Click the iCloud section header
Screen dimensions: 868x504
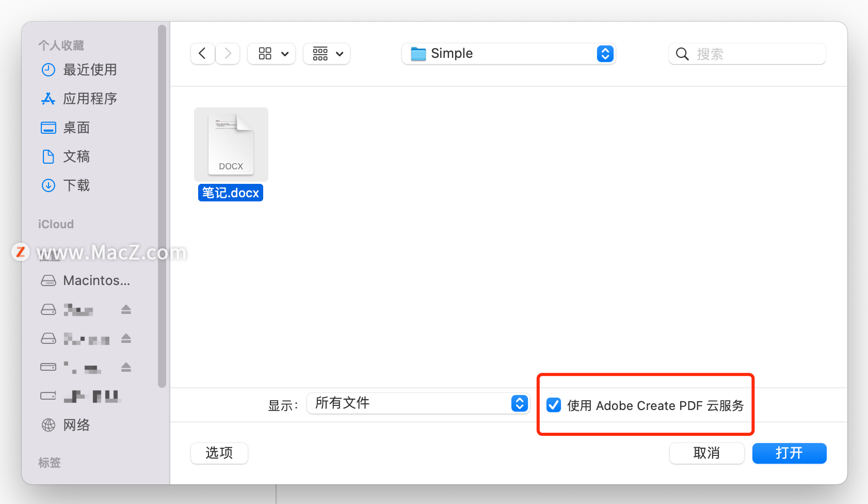56,224
